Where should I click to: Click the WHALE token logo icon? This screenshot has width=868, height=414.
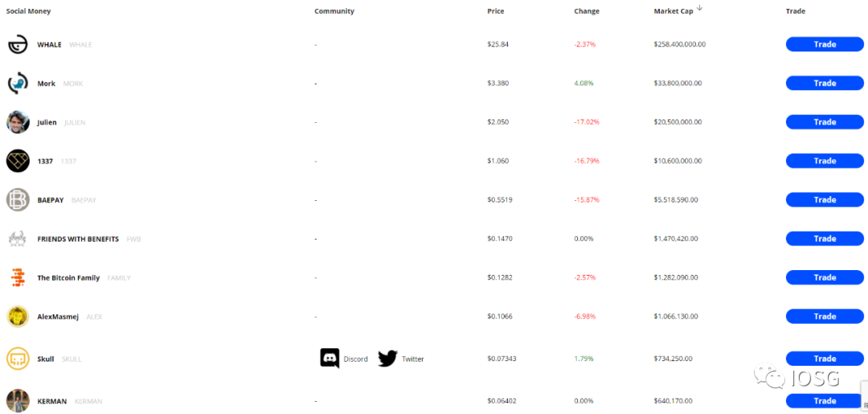point(18,44)
